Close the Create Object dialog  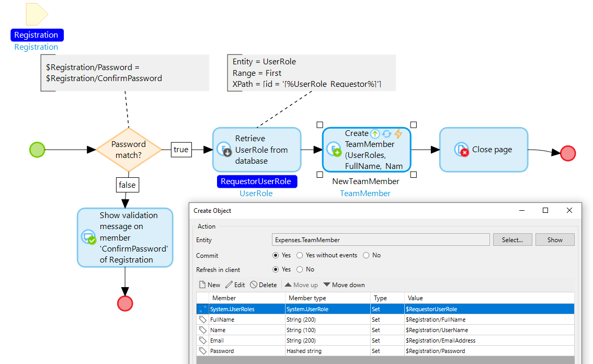click(569, 210)
